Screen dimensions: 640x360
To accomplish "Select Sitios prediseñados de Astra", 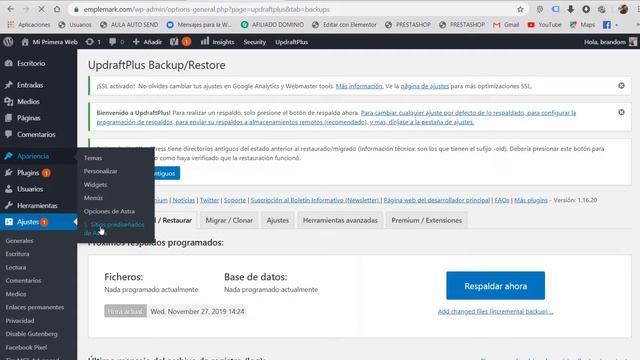I will point(114,228).
